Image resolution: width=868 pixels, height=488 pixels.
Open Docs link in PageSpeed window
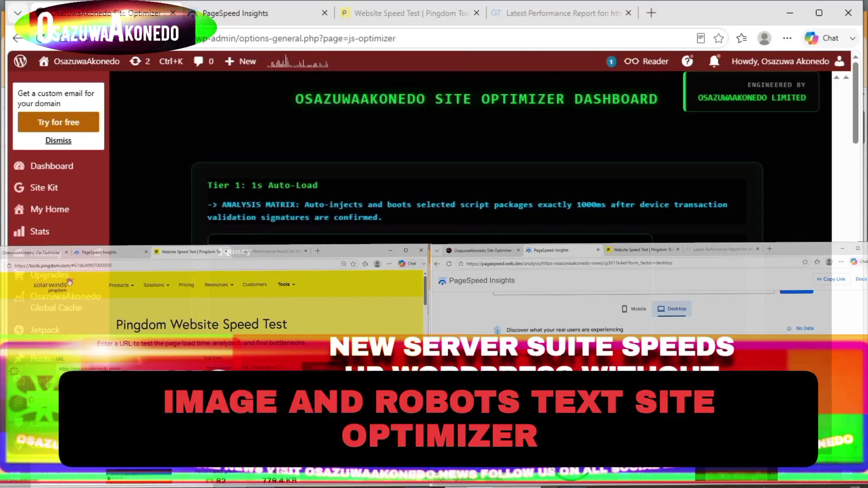coord(861,279)
